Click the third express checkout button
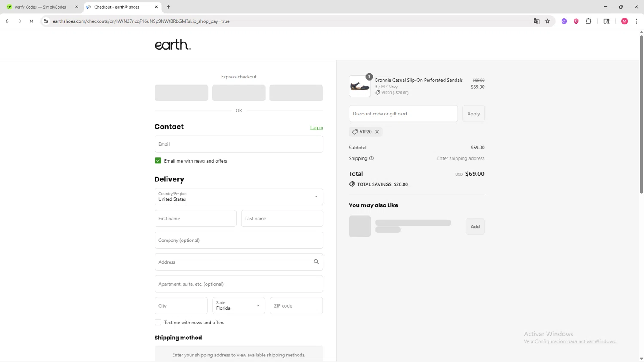The height and width of the screenshot is (362, 644). coord(296,93)
